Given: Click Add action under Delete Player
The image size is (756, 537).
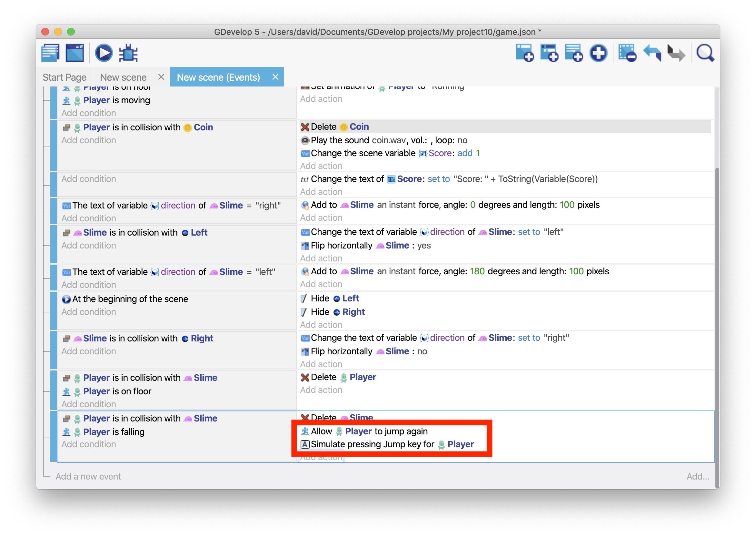Looking at the screenshot, I should pos(321,390).
